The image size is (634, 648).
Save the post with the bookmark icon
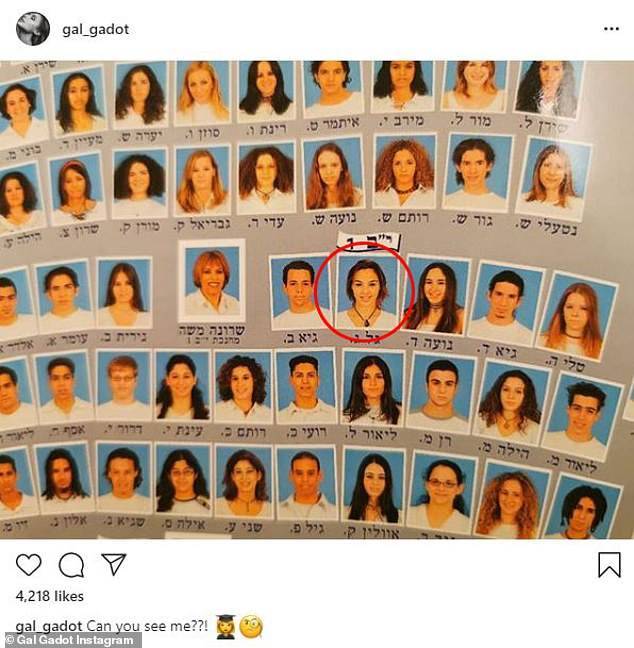[x=610, y=565]
